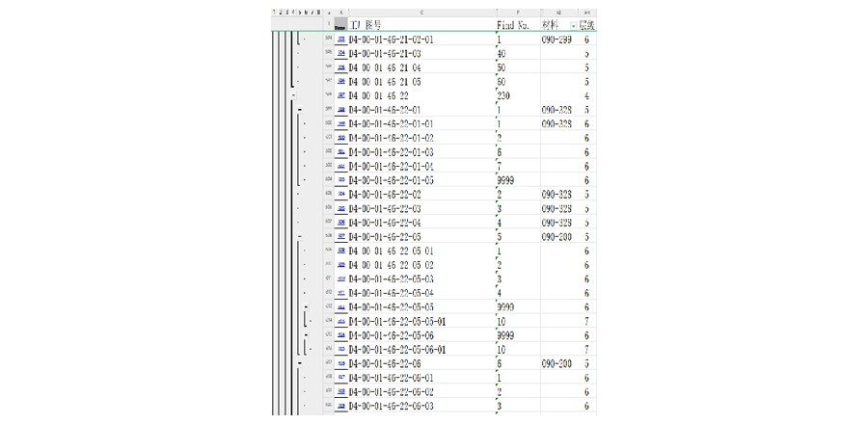Image resolution: width=868 pixels, height=424 pixels.
Task: Click the outline level 8 button
Action: (x=320, y=11)
